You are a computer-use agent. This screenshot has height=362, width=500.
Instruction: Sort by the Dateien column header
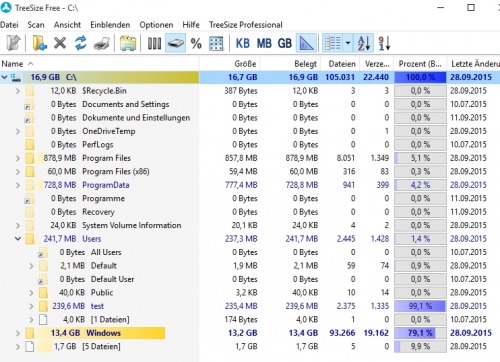(x=340, y=64)
